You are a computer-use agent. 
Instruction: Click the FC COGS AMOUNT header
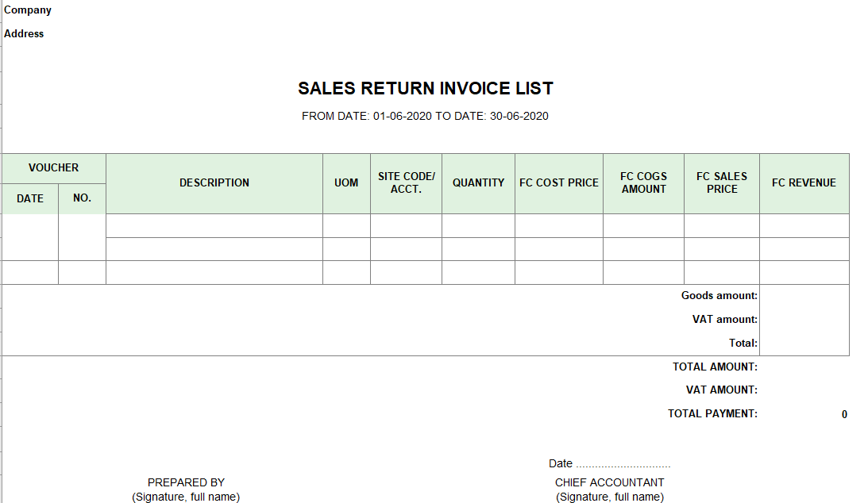pos(644,183)
